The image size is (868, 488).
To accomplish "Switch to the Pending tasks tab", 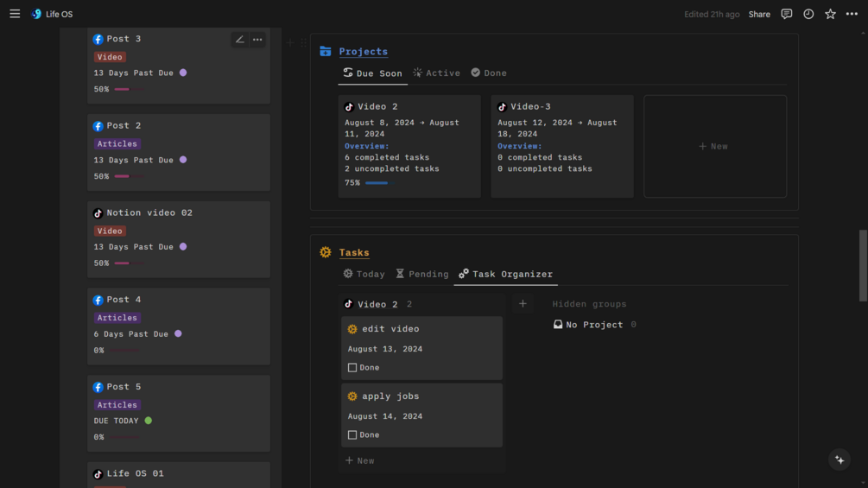I will pyautogui.click(x=422, y=274).
